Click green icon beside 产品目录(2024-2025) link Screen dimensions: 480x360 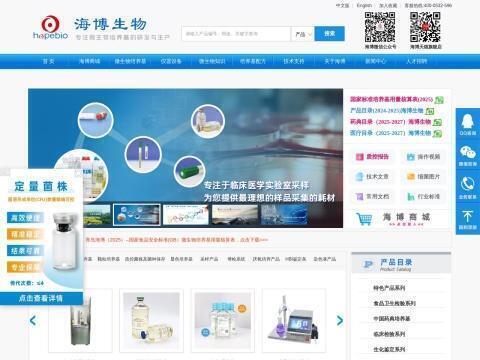pyautogui.click(x=430, y=111)
